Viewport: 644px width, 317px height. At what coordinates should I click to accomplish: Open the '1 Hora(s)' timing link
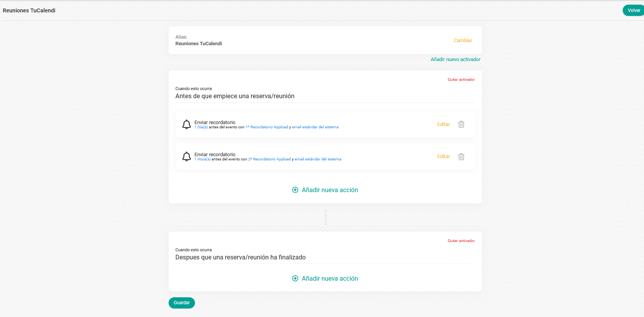pyautogui.click(x=202, y=159)
